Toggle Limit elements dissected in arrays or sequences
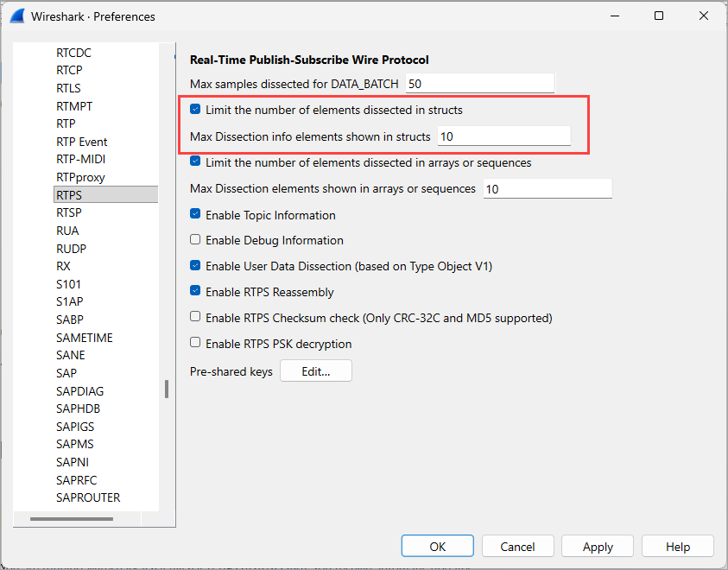The width and height of the screenshot is (728, 570). click(x=195, y=161)
